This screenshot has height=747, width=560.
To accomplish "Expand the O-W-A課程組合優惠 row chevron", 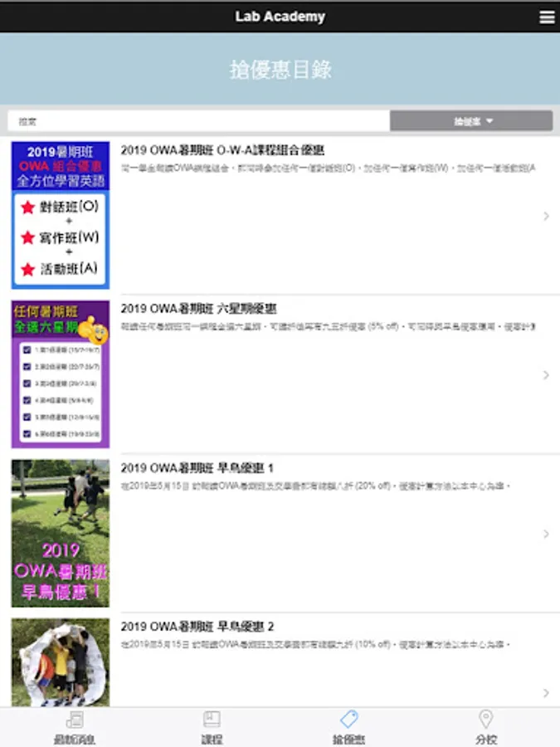I will (x=546, y=217).
